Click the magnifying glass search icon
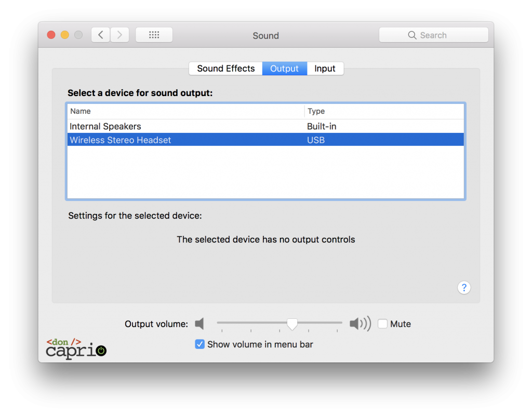 click(x=412, y=35)
